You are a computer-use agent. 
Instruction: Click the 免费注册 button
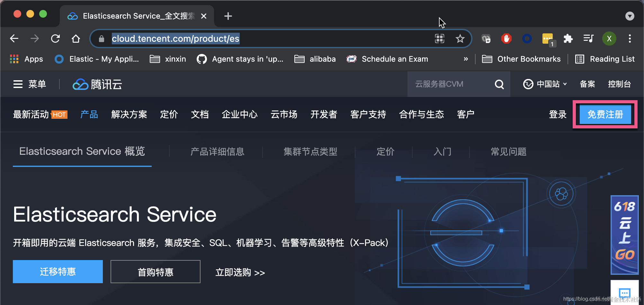pyautogui.click(x=605, y=115)
